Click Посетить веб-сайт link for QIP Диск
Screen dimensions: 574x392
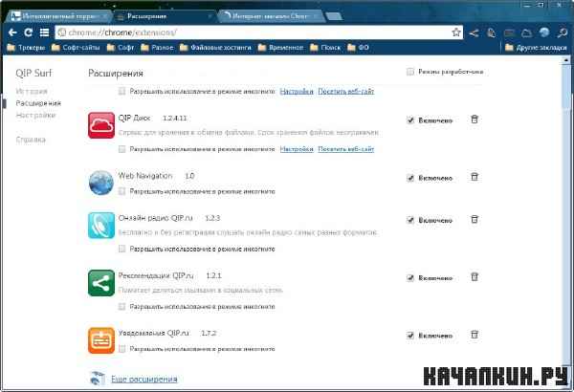(x=346, y=149)
